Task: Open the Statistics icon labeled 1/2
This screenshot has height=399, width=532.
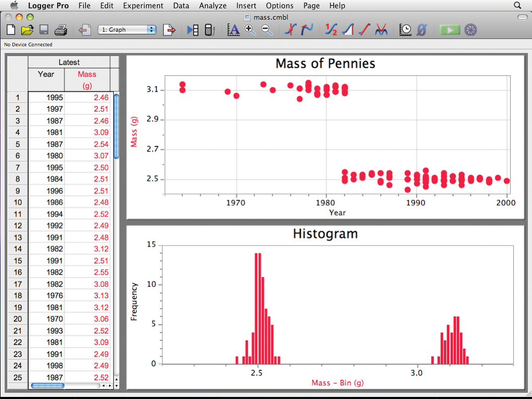Action: click(x=331, y=30)
